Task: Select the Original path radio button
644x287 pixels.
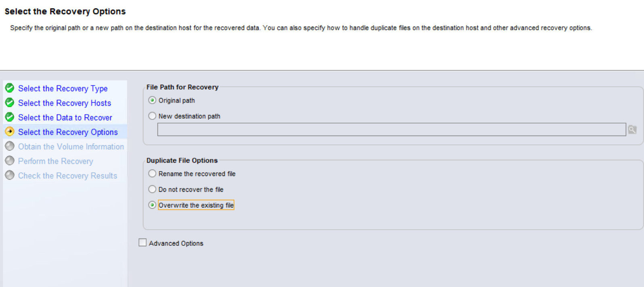Action: point(152,100)
